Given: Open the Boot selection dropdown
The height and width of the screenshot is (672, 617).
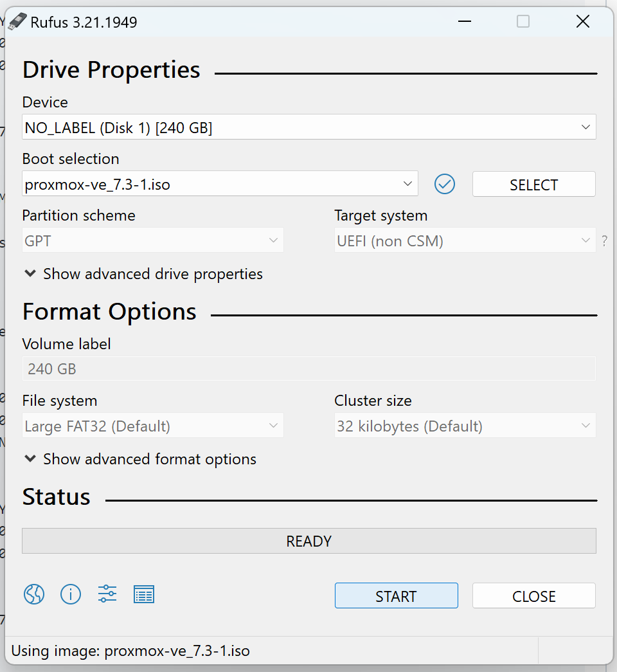Looking at the screenshot, I should [220, 185].
